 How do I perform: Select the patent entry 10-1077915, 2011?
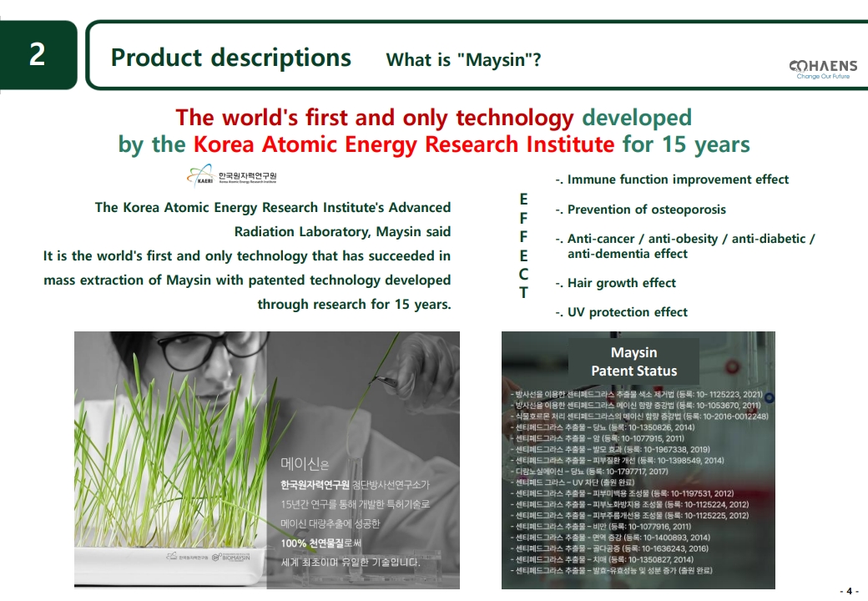[x=598, y=438]
